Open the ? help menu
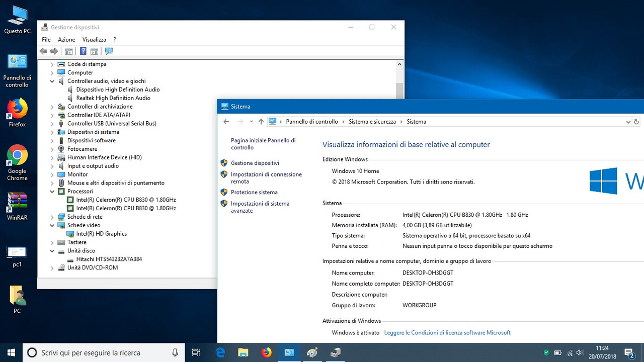 (x=115, y=40)
